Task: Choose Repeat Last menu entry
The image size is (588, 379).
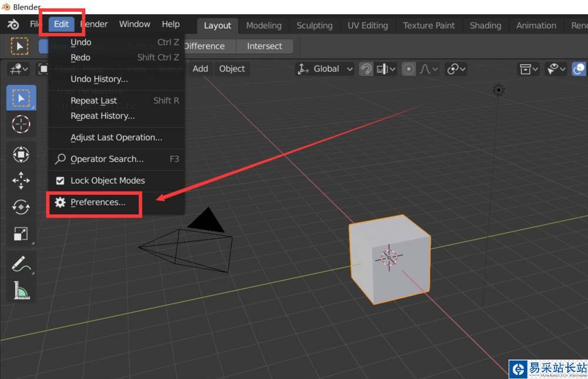Action: click(116, 101)
